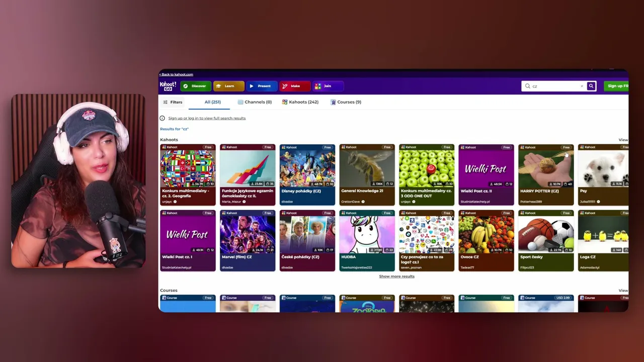644x362 pixels.
Task: Click the info icon beside sign-up notice
Action: coord(162,118)
